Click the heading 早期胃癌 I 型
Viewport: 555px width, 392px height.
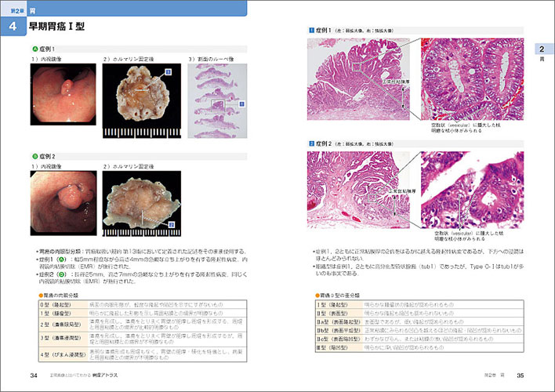pyautogui.click(x=56, y=27)
